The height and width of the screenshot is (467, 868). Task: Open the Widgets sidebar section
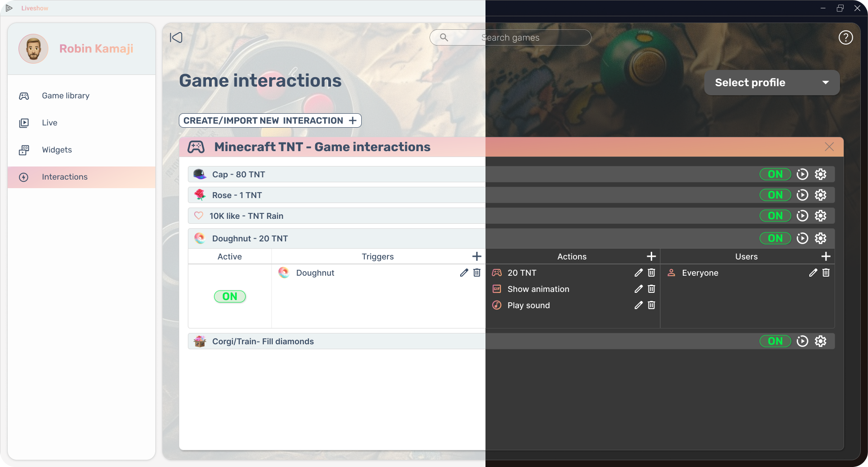click(x=57, y=150)
